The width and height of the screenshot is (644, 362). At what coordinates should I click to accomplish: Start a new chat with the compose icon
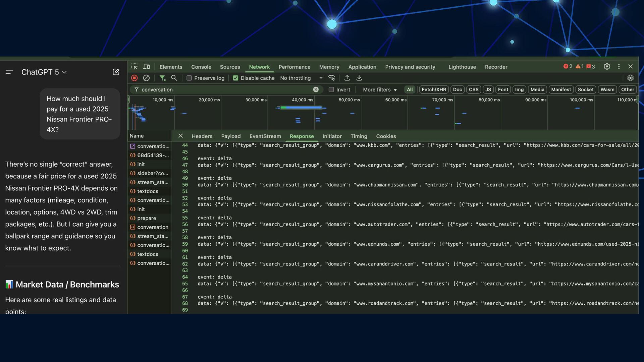click(x=116, y=72)
